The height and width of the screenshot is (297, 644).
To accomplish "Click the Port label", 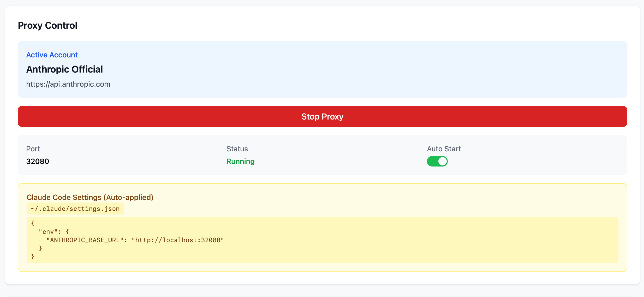I will click(33, 149).
